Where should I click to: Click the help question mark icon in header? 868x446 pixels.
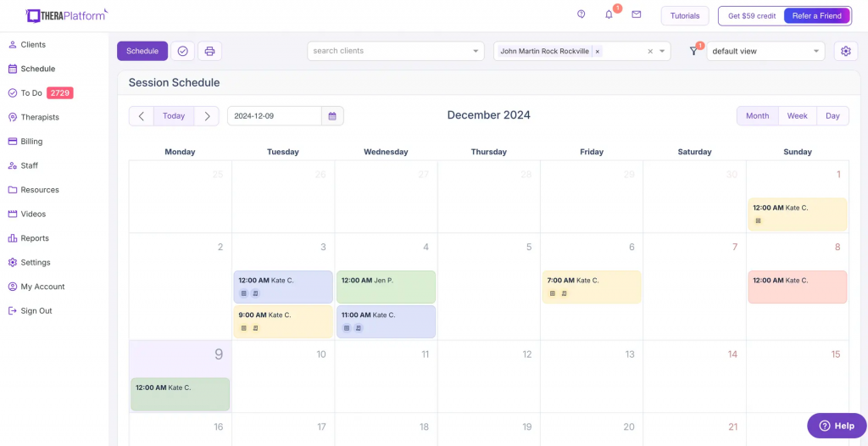[x=581, y=15]
